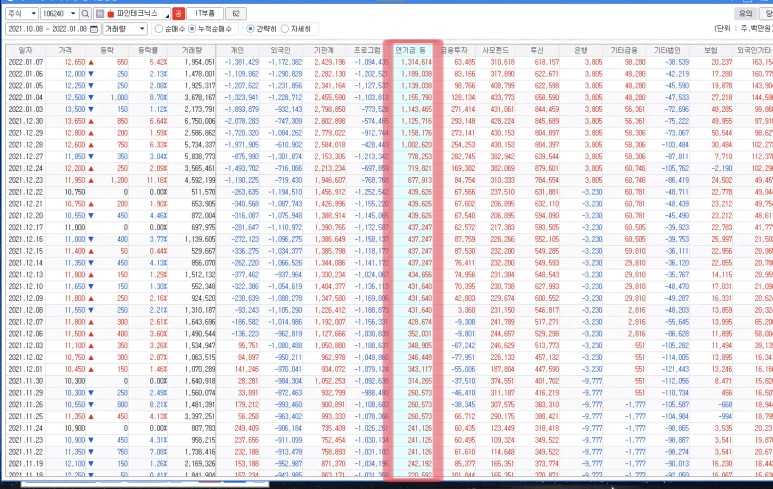
Task: Open the 거래량 dropdown
Action: [x=125, y=29]
